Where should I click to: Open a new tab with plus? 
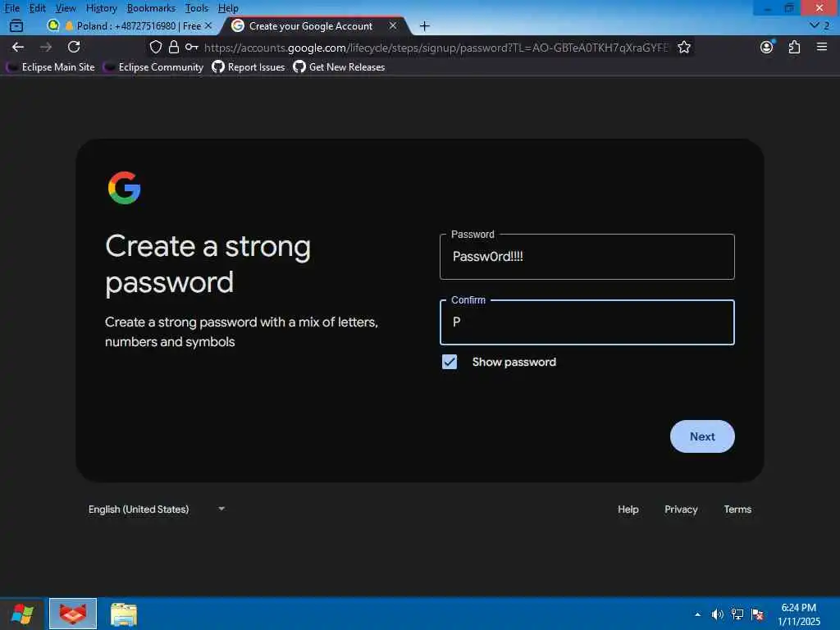424,25
